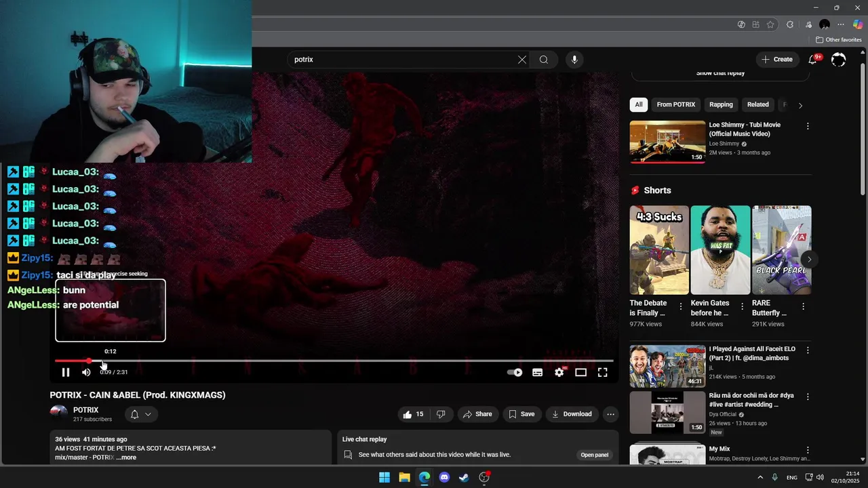Open 'Other favorites' folder
Screen dimensions: 868x488
[x=839, y=40]
